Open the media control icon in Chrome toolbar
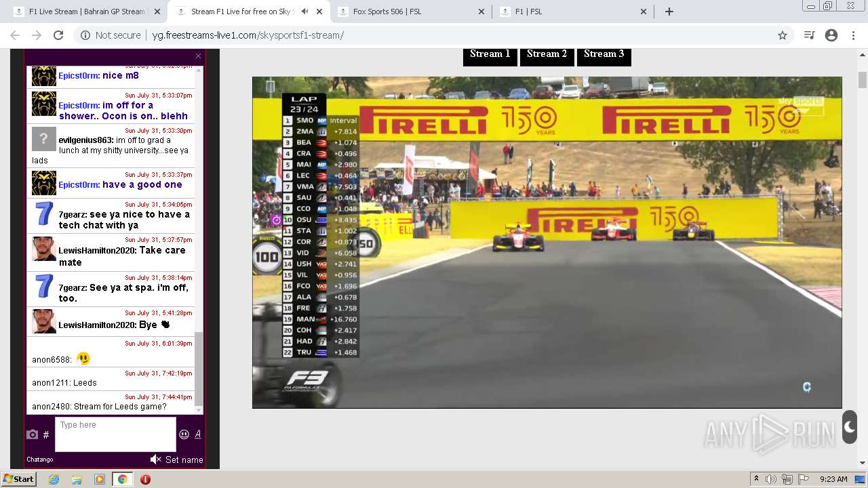The width and height of the screenshot is (868, 488). [809, 35]
